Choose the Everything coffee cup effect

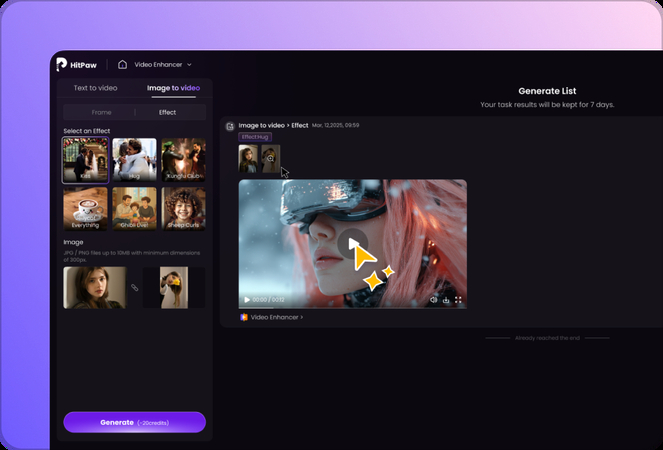click(85, 209)
